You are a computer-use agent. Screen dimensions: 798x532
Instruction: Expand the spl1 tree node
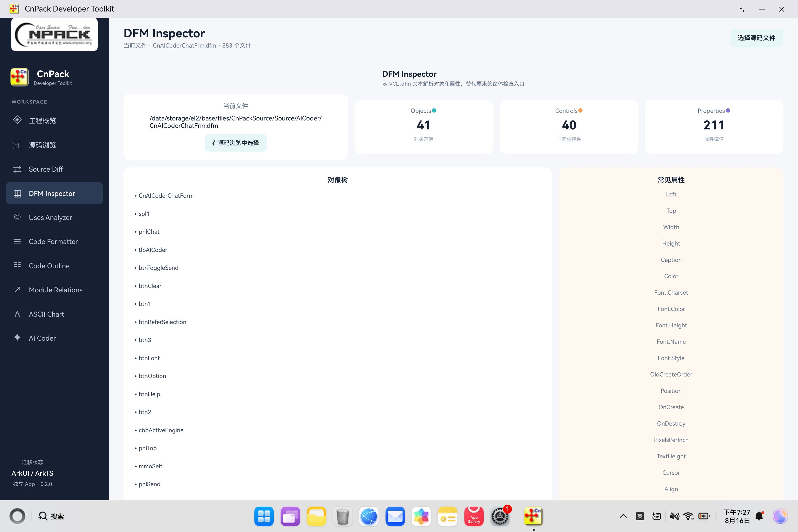coord(136,214)
